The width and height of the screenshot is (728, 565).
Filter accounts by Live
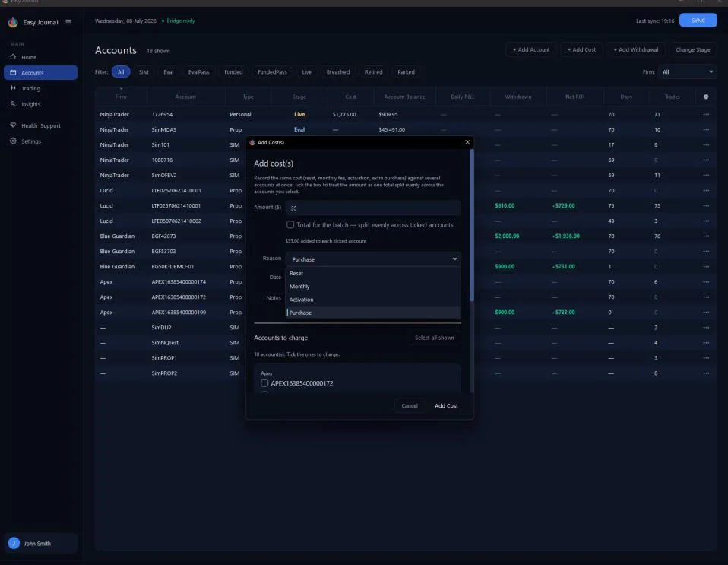pos(306,72)
